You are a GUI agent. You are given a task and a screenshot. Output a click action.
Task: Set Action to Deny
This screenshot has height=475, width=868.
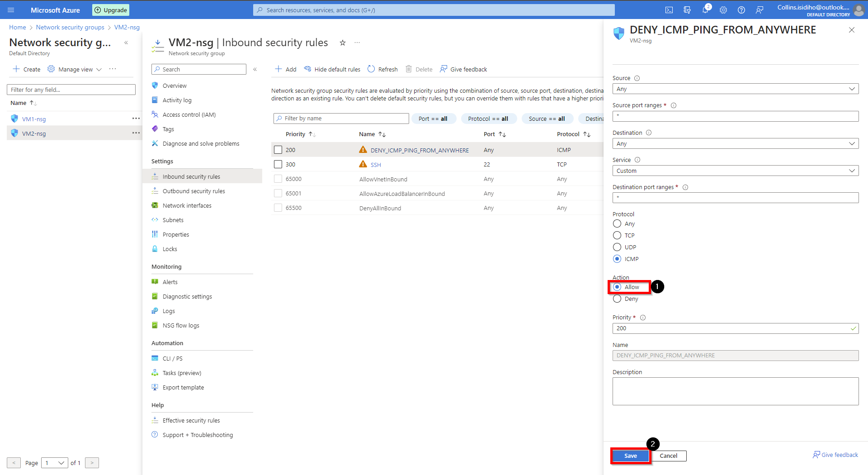pyautogui.click(x=617, y=299)
